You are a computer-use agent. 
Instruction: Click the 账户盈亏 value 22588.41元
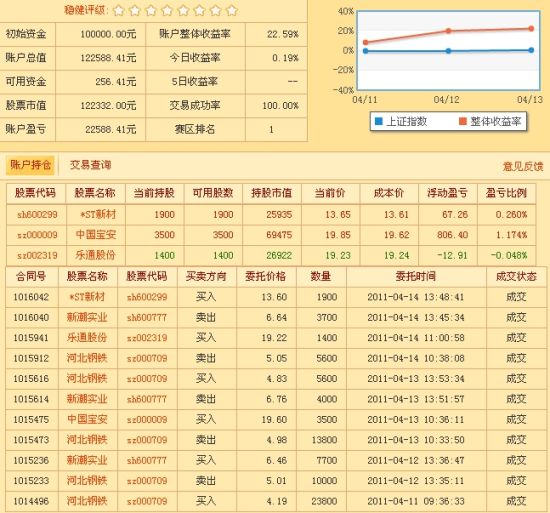110,129
